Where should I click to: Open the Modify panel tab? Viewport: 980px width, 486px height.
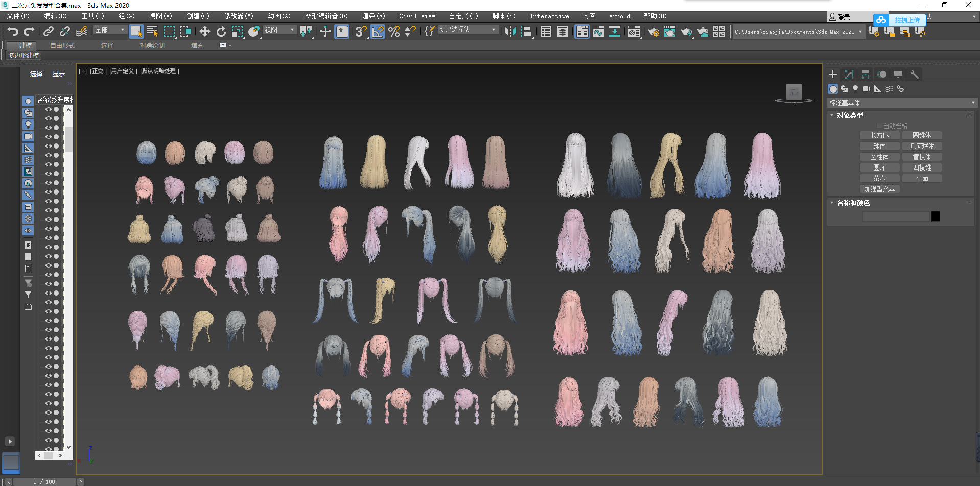click(849, 75)
